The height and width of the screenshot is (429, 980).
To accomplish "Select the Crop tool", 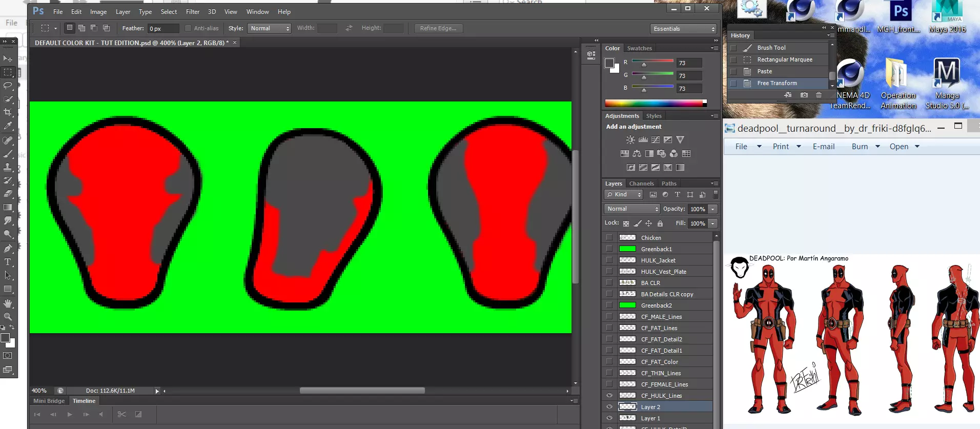I will pos(8,112).
